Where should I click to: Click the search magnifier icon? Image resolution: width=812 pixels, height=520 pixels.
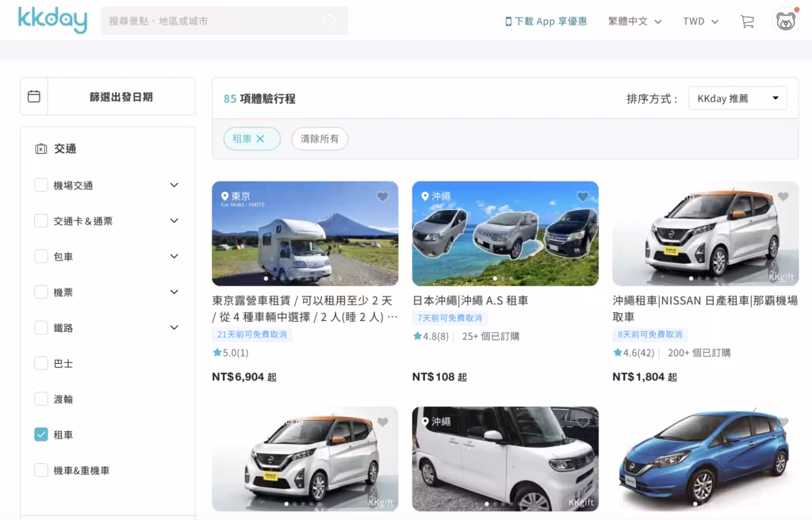tap(329, 21)
